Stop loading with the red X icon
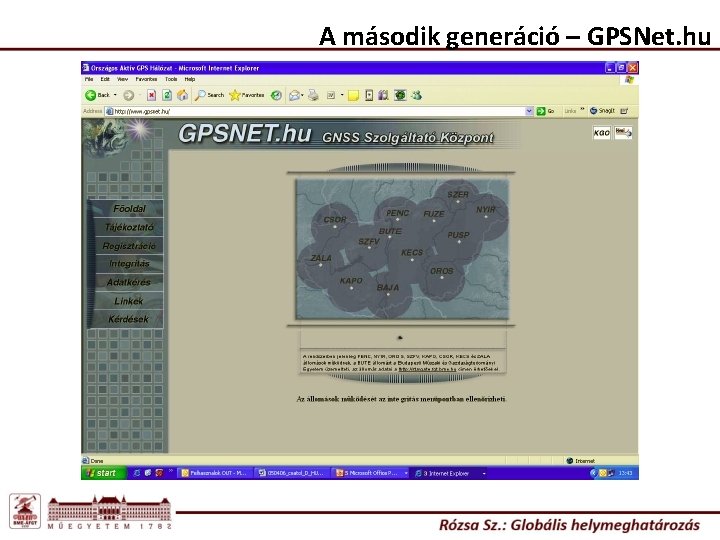 [152, 95]
